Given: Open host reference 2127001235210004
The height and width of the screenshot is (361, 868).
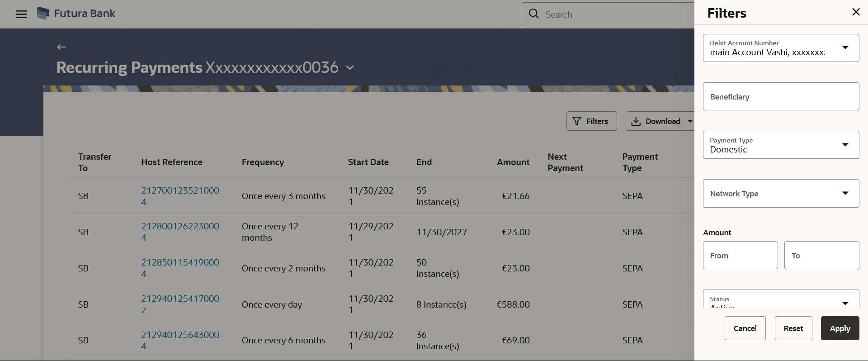Looking at the screenshot, I should pyautogui.click(x=180, y=196).
